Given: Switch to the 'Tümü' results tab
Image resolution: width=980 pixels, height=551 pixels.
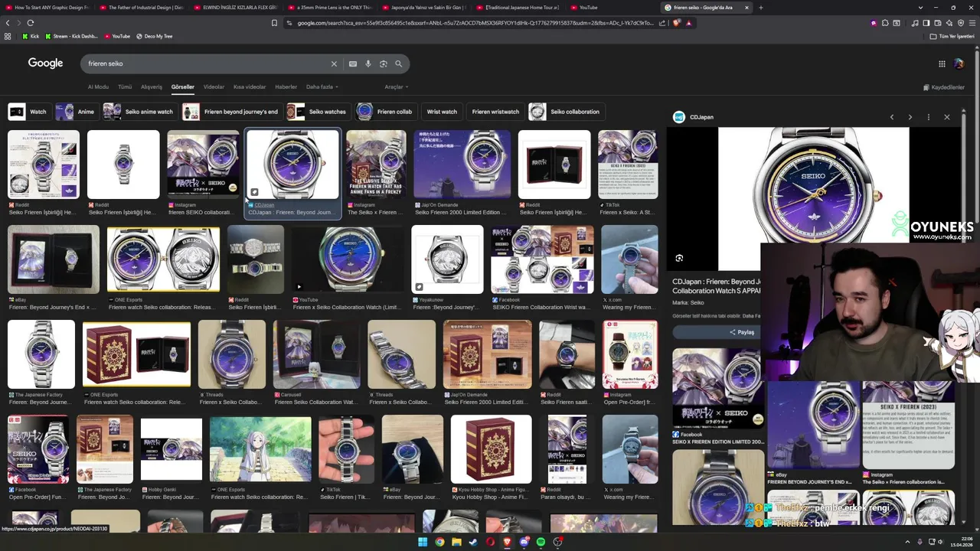Looking at the screenshot, I should pyautogui.click(x=125, y=86).
